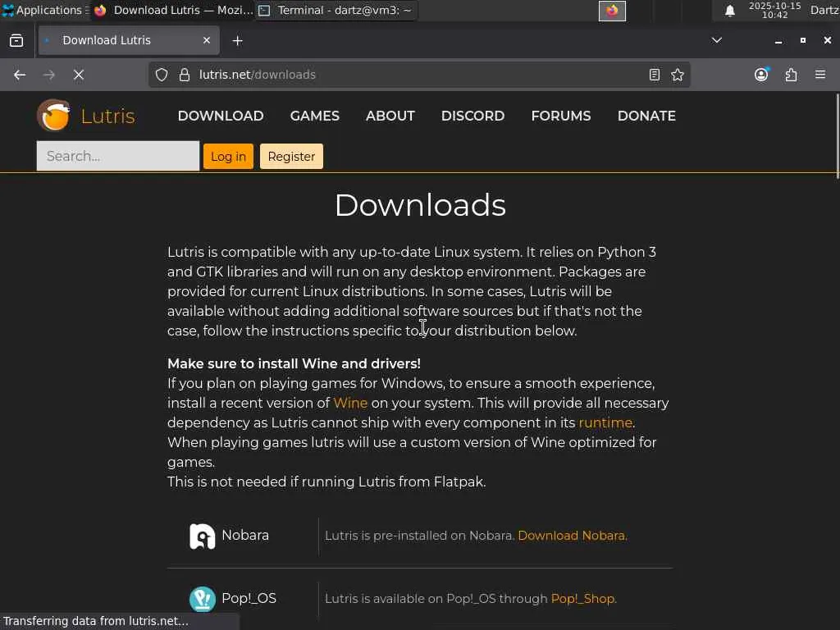Click the padlock site security icon
The width and height of the screenshot is (840, 630).
point(185,75)
